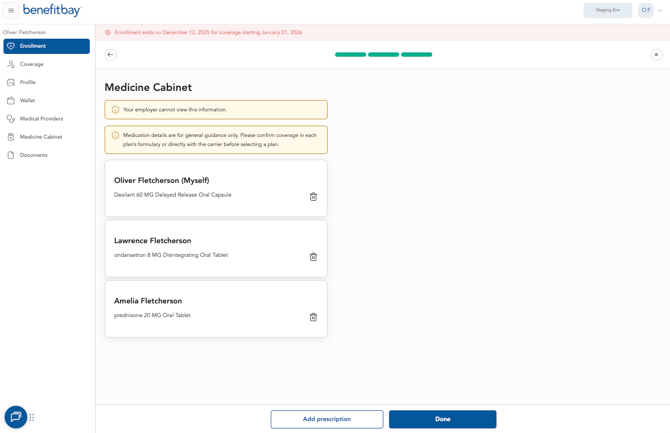Open Documents in the sidebar
The width and height of the screenshot is (670, 433).
coord(34,155)
